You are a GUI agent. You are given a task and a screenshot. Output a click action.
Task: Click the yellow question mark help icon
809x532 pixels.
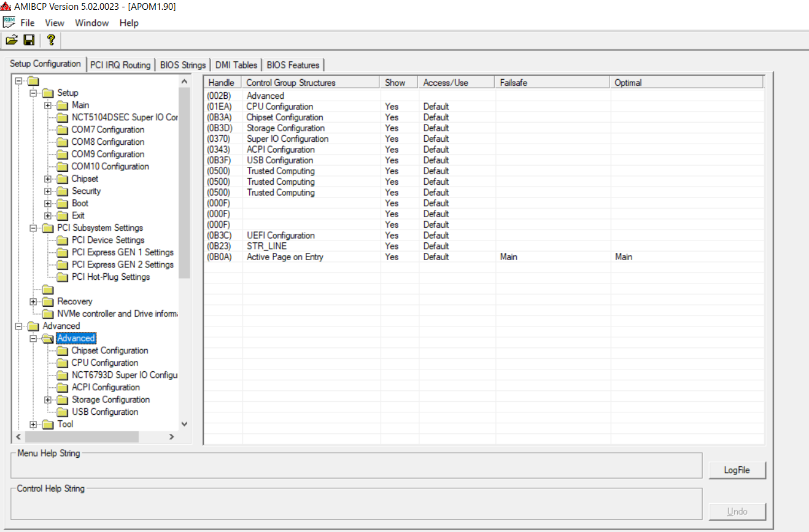point(51,40)
